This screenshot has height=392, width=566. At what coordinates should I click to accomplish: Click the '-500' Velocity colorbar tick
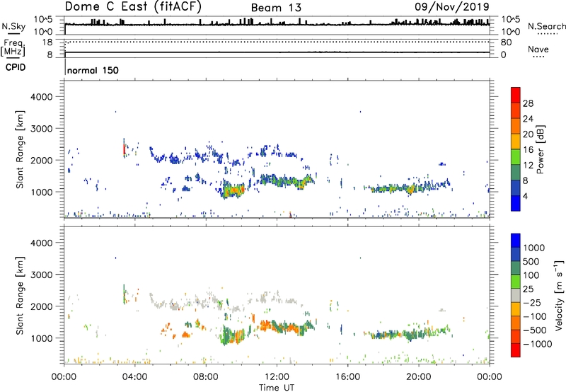(535, 330)
